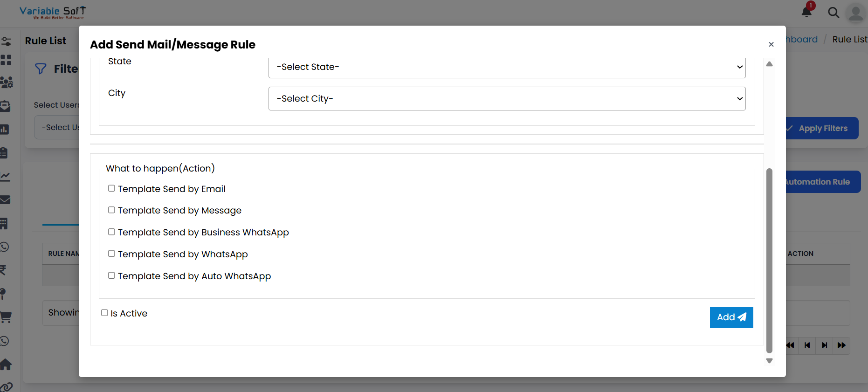The image size is (868, 392).
Task: Open the dashboard grid icon in sidebar
Action: (x=6, y=60)
